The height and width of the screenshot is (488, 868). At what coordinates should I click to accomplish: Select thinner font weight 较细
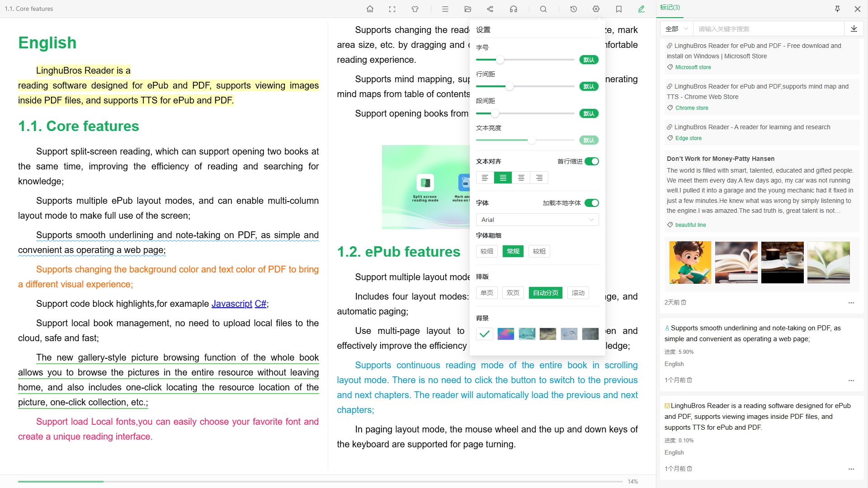tap(487, 251)
